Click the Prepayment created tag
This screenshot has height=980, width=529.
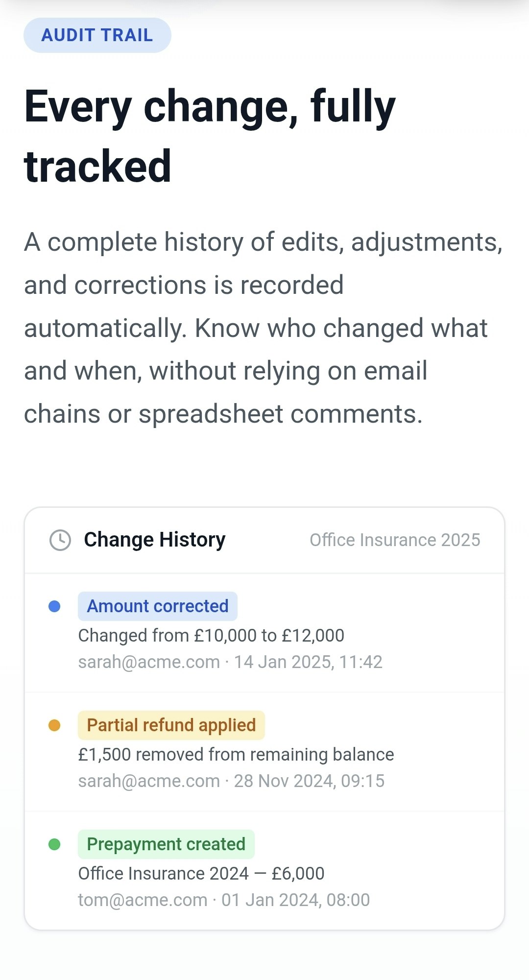click(166, 844)
